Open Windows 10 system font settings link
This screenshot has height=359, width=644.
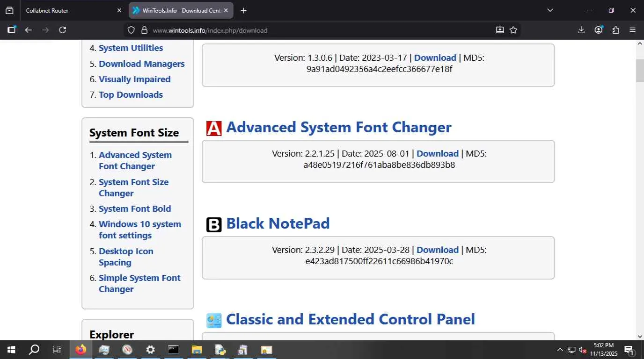[139, 230]
